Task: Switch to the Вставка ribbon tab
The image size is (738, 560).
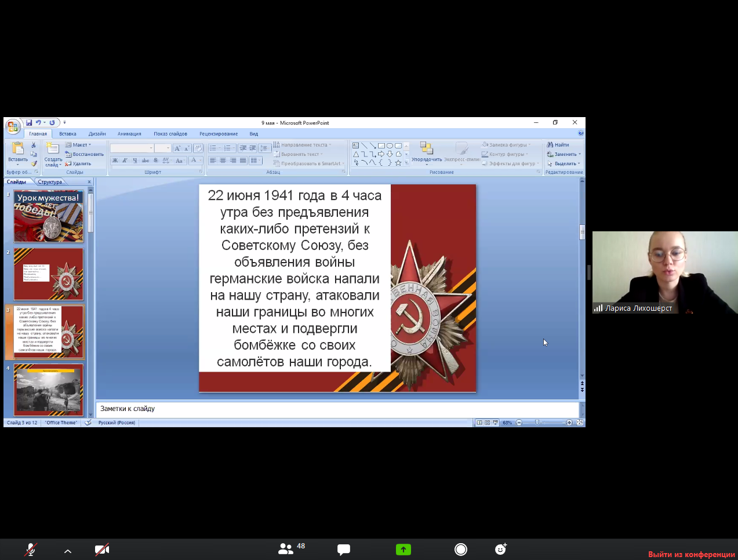Action: [68, 134]
